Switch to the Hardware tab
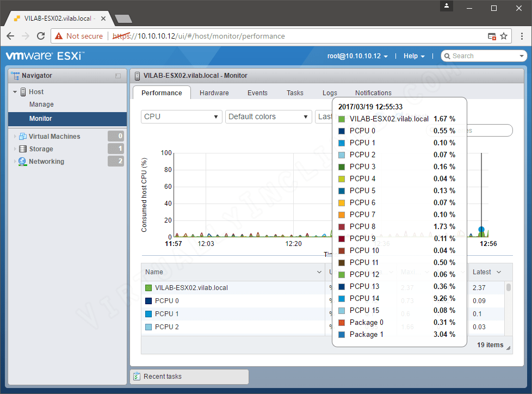The image size is (532, 394). pos(214,93)
